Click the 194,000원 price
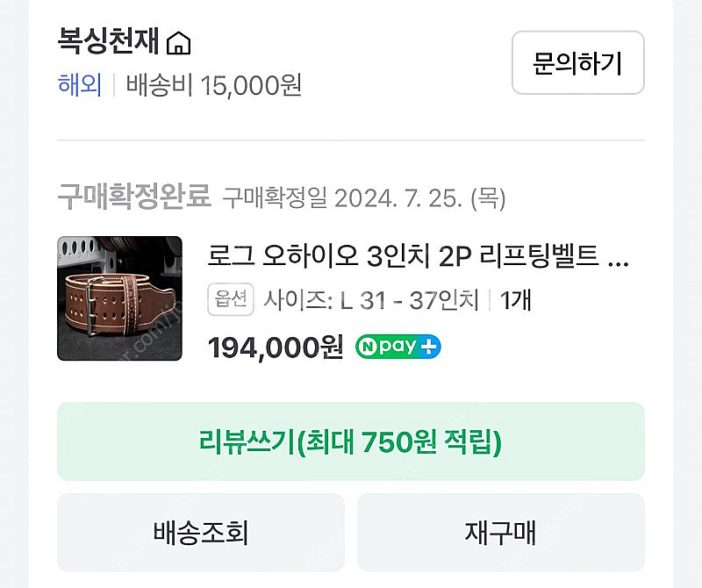Viewport: 702px width, 588px height. click(x=276, y=348)
